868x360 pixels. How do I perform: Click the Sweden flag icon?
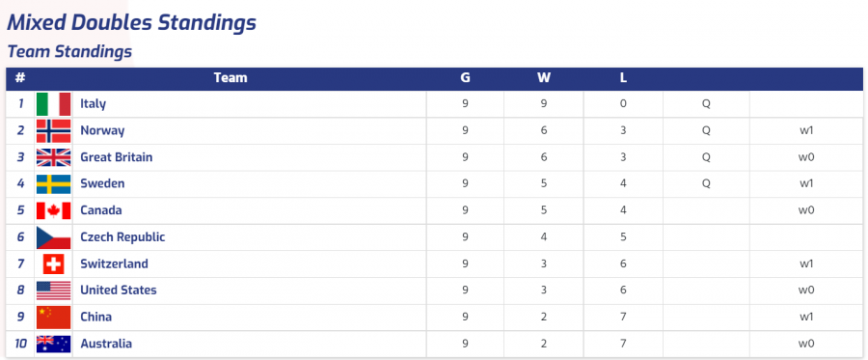(x=54, y=184)
